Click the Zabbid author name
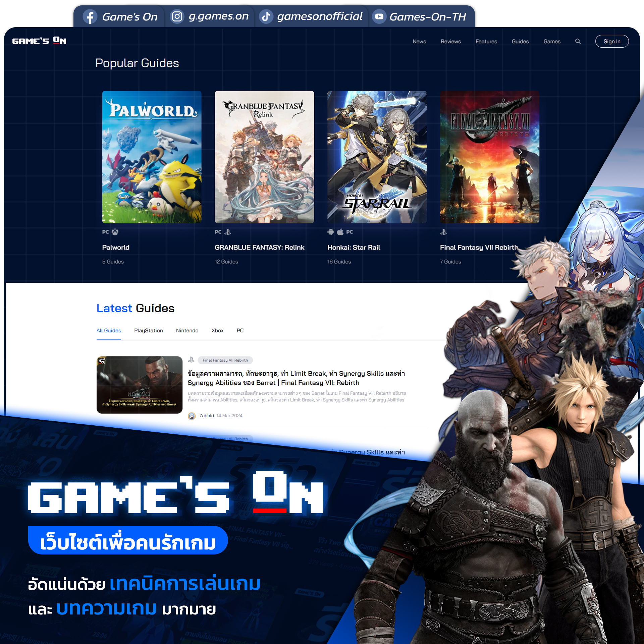The width and height of the screenshot is (644, 644). [207, 416]
